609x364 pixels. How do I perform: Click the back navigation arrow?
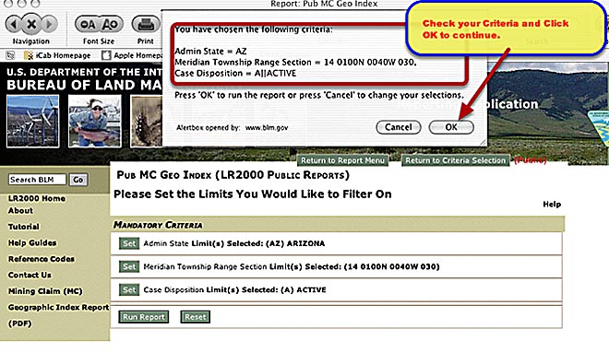pos(14,25)
